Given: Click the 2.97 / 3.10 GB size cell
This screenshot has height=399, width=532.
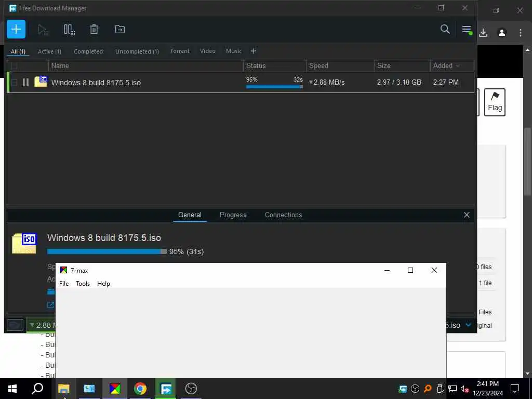Looking at the screenshot, I should tap(399, 82).
